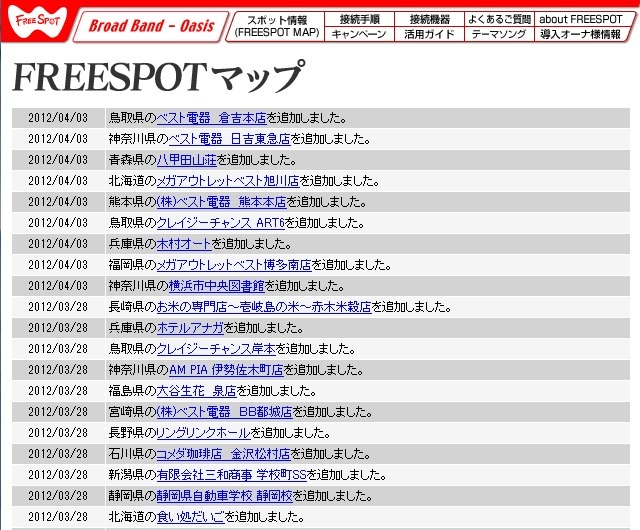Click date 2012/04/03 in 八甲田山荘 row
Screen dimensions: 640x530
(58, 160)
